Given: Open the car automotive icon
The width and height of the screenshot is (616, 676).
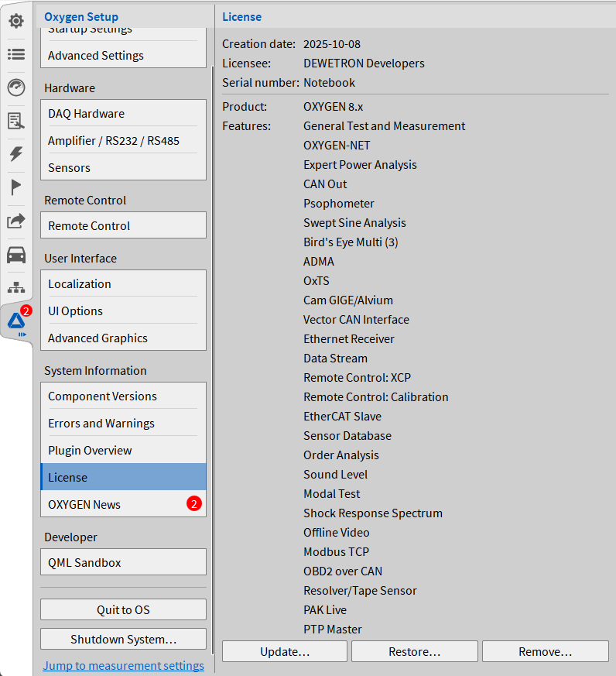Looking at the screenshot, I should [16, 255].
